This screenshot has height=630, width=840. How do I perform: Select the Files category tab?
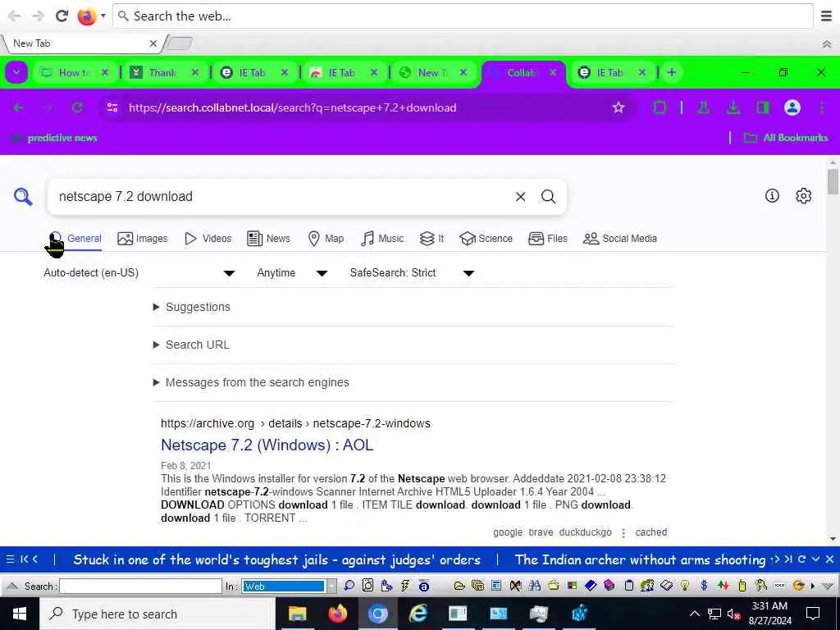click(x=547, y=239)
